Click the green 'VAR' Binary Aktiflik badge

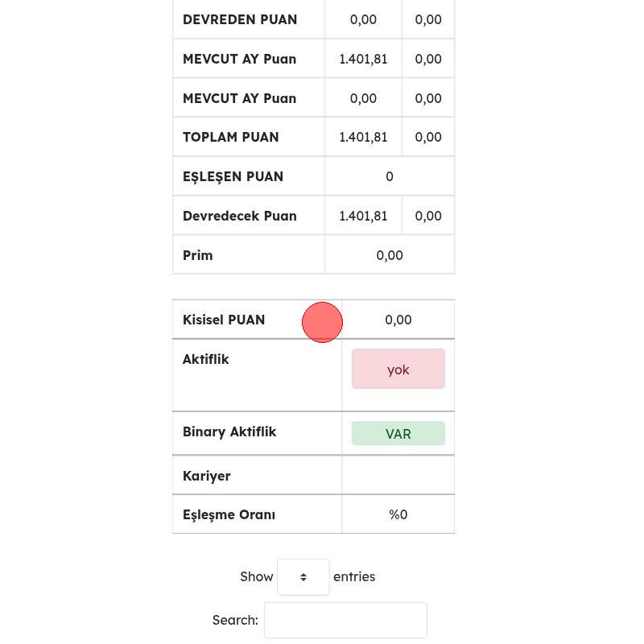[x=398, y=434]
